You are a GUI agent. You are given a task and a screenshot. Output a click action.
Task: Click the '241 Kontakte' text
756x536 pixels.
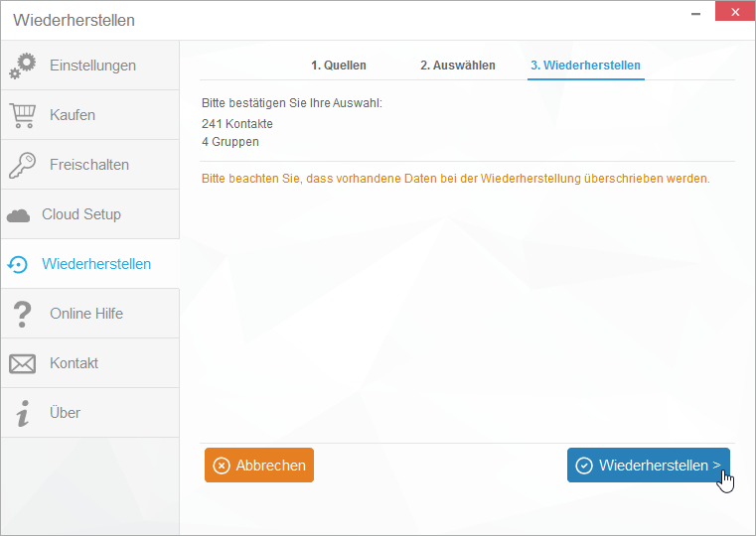tap(237, 124)
